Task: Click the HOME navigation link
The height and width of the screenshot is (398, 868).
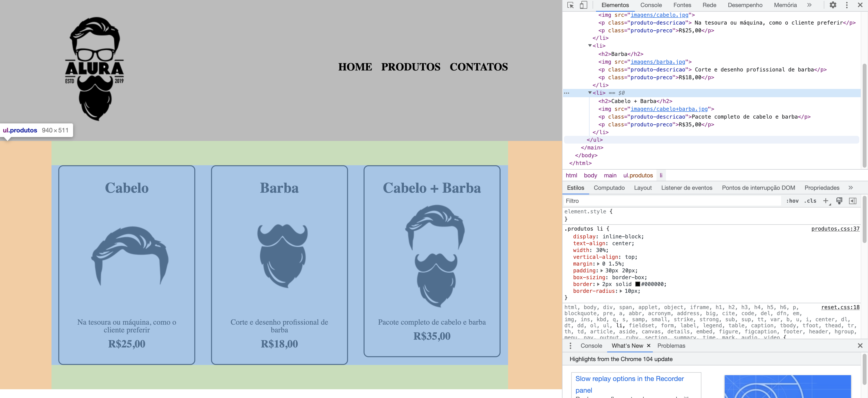Action: (x=355, y=67)
